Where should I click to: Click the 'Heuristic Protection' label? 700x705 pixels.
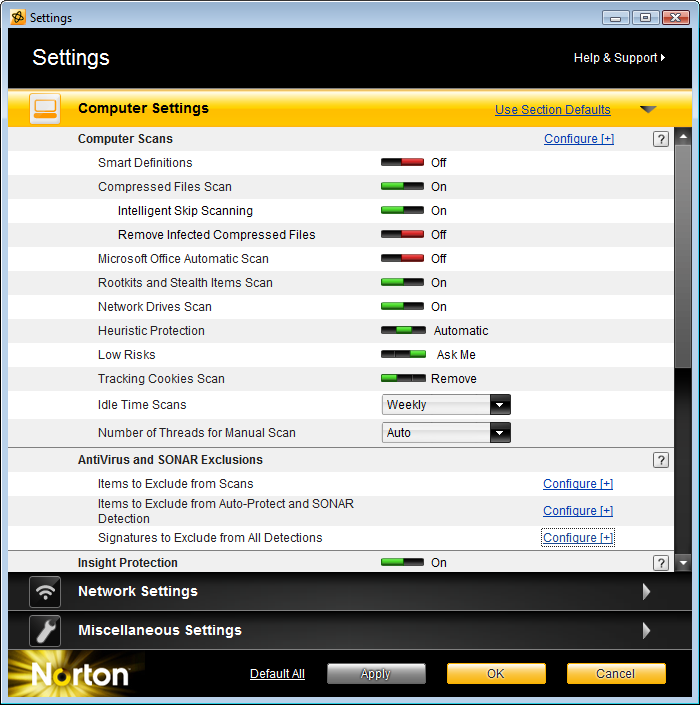pos(151,331)
